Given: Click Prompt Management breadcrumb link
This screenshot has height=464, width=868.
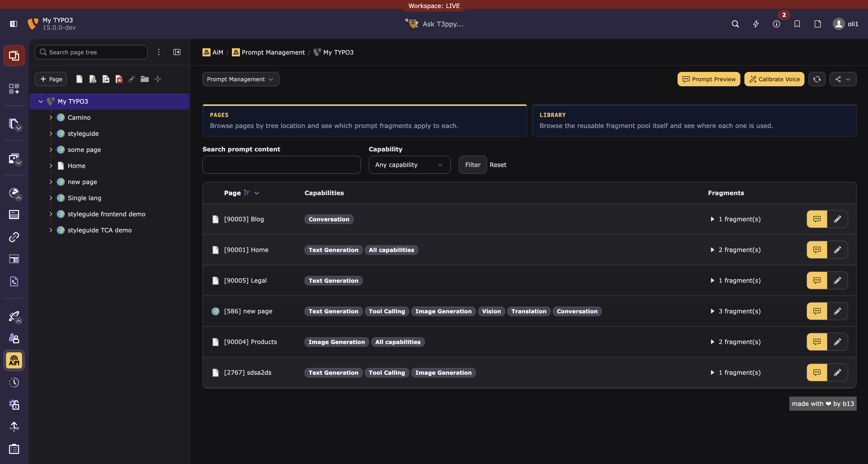Looking at the screenshot, I should click(x=268, y=52).
